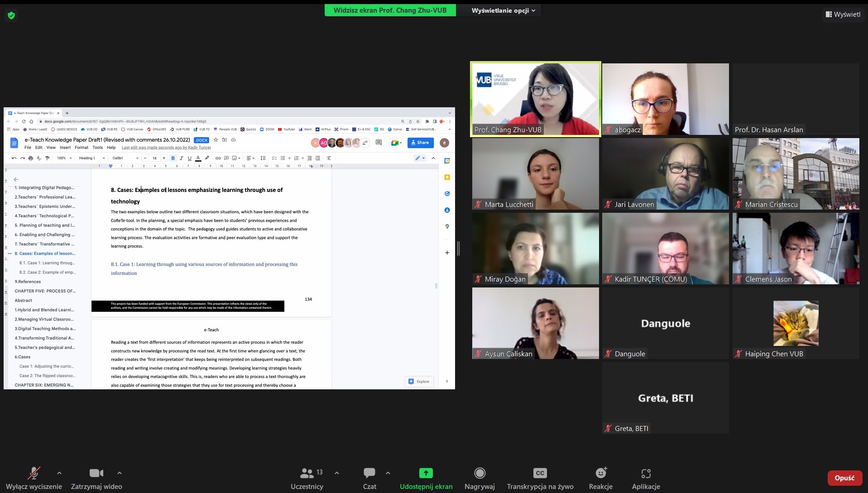
Task: Open the View menu
Action: pos(51,148)
